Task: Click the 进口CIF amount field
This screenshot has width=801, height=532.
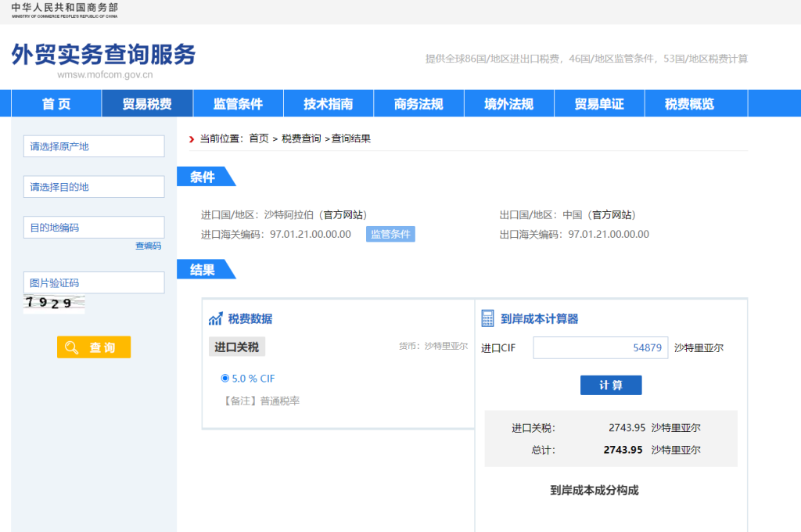Action: click(600, 347)
